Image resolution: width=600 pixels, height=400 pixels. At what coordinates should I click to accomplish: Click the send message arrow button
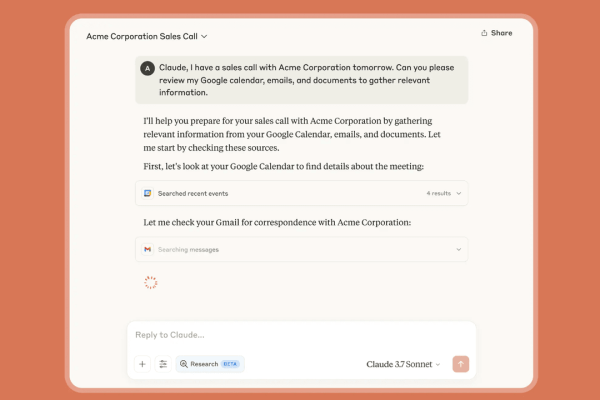pos(461,364)
